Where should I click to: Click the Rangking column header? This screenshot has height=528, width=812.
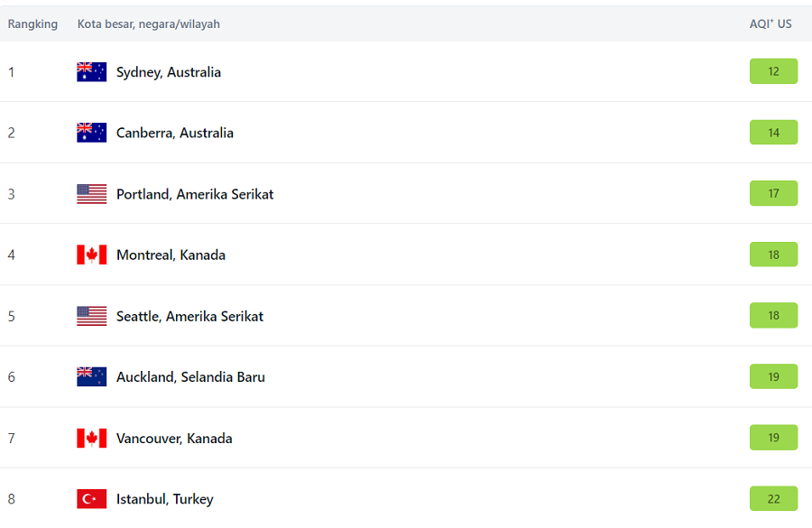pos(32,24)
